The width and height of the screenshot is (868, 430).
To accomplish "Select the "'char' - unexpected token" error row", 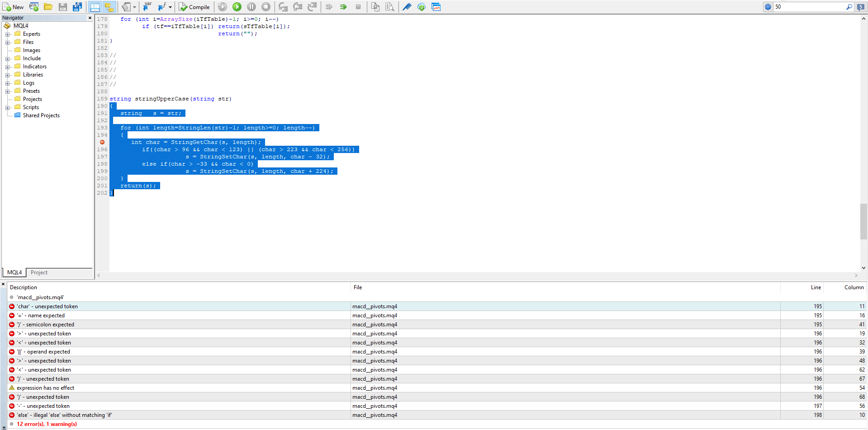I will pos(437,306).
